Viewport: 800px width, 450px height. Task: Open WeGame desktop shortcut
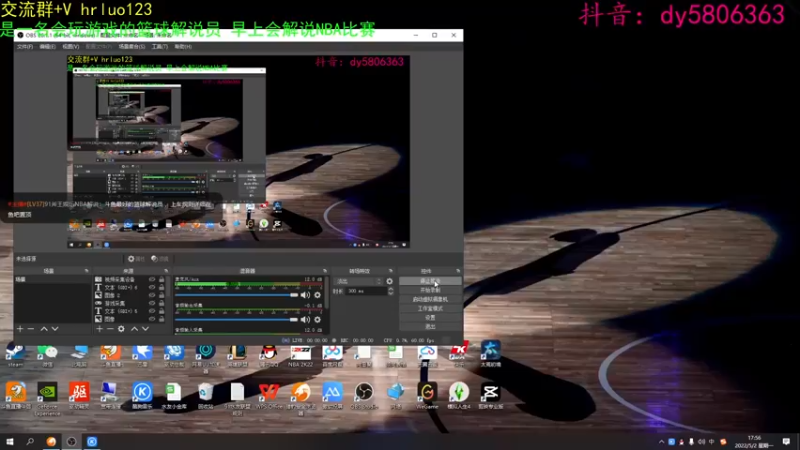click(x=427, y=395)
